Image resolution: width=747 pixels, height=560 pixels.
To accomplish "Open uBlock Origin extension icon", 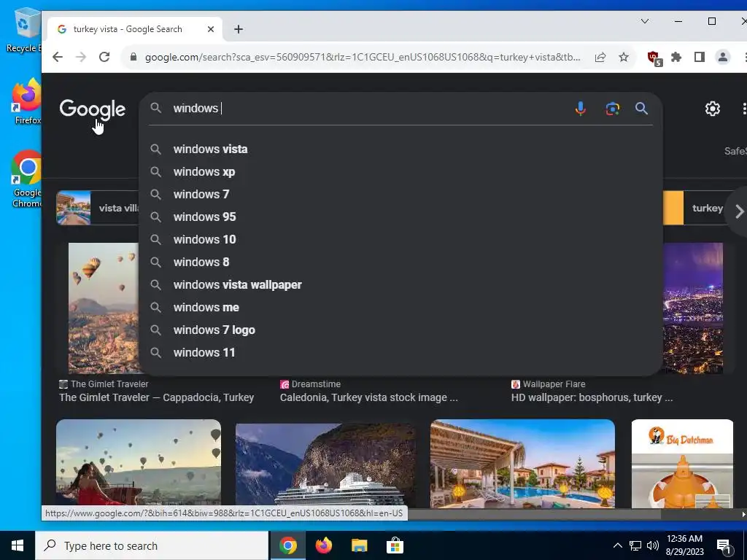I will pos(654,58).
